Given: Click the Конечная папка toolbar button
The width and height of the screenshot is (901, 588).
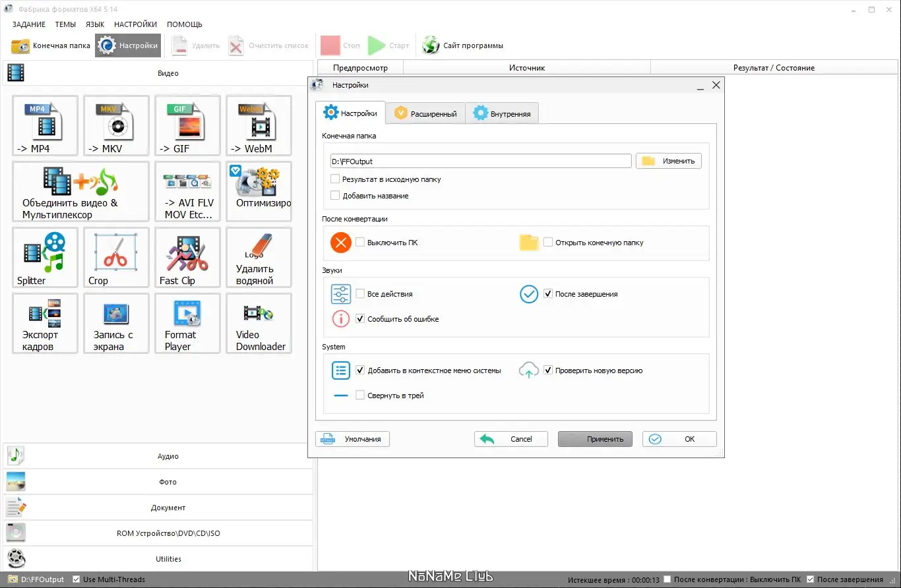Looking at the screenshot, I should 51,45.
